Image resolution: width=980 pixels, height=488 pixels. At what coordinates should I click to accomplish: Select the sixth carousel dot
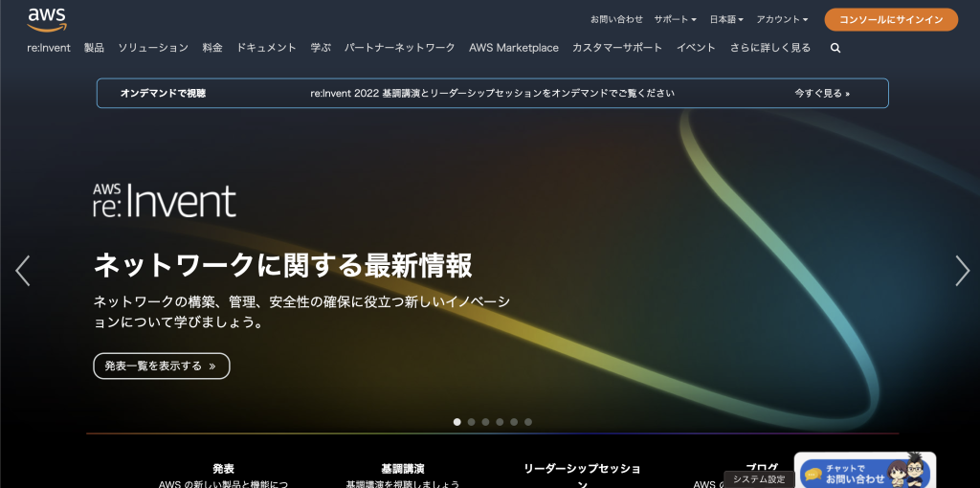click(528, 422)
